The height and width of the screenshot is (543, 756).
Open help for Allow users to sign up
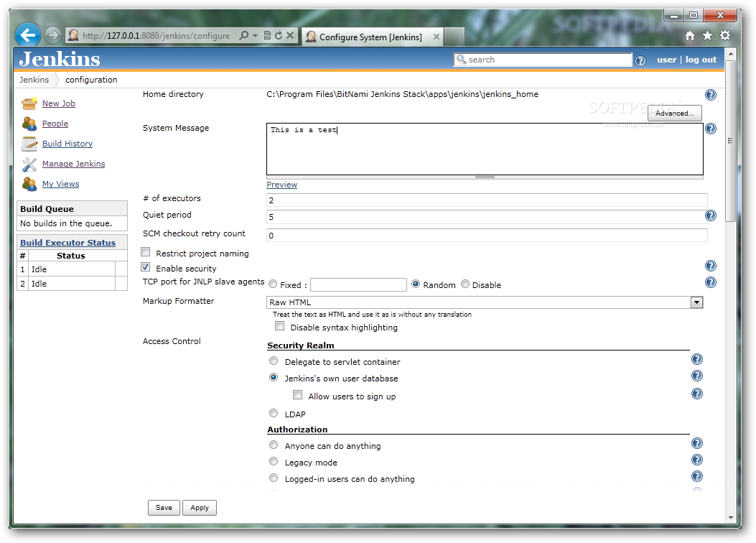tap(697, 394)
